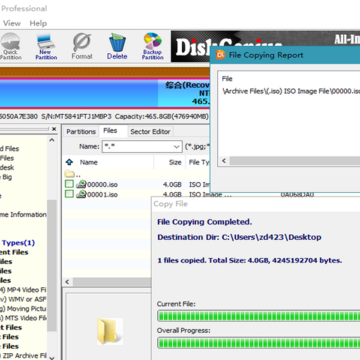This screenshot has width=360, height=360.
Task: Switch to the Sector Editor tab
Action: [150, 132]
